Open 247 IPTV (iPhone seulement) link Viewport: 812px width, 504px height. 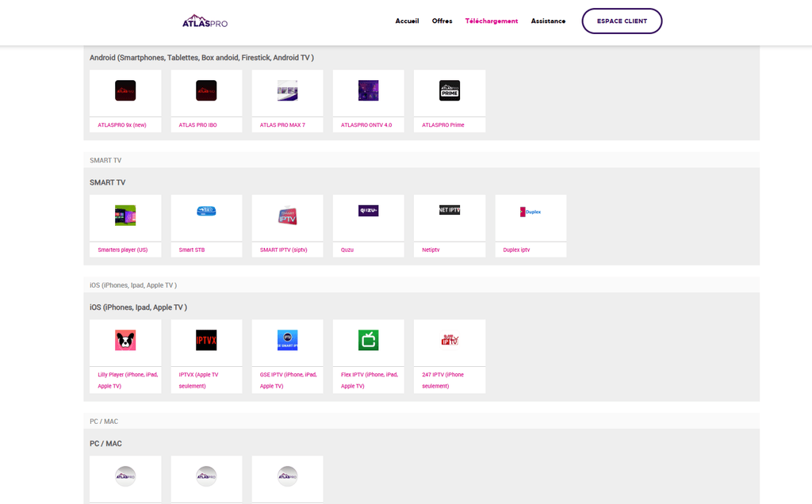point(442,380)
